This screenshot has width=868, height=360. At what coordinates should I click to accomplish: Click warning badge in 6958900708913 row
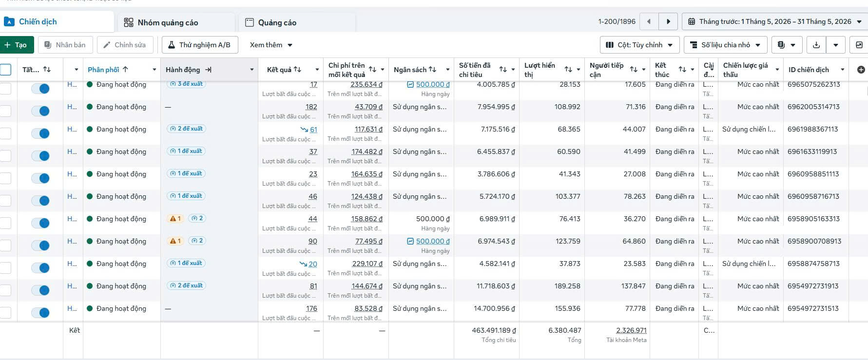tap(175, 241)
